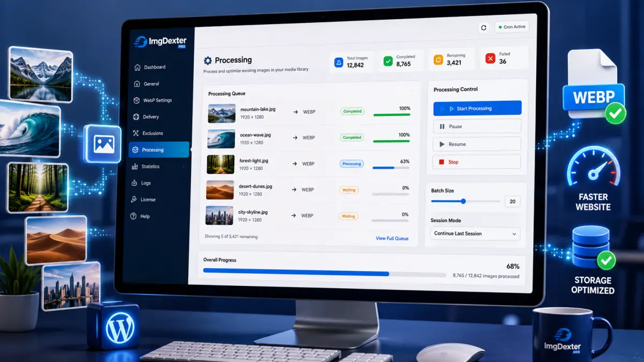644x362 pixels.
Task: Click the Logs document icon
Action: pyautogui.click(x=135, y=183)
